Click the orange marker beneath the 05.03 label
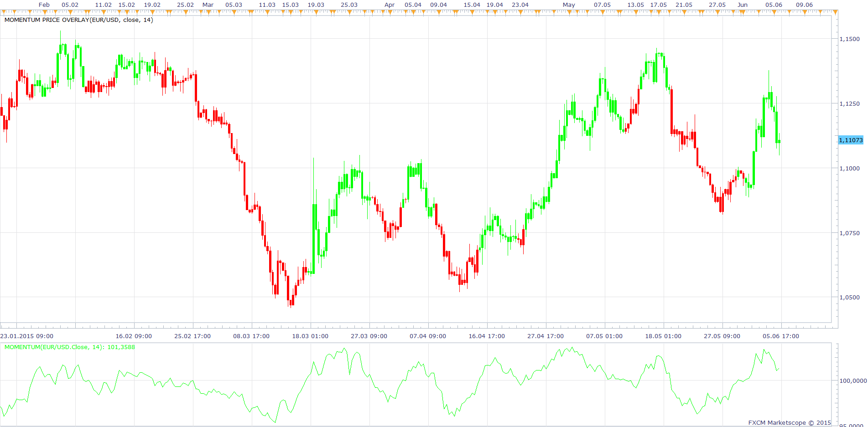This screenshot has height=427, width=868. (234, 12)
